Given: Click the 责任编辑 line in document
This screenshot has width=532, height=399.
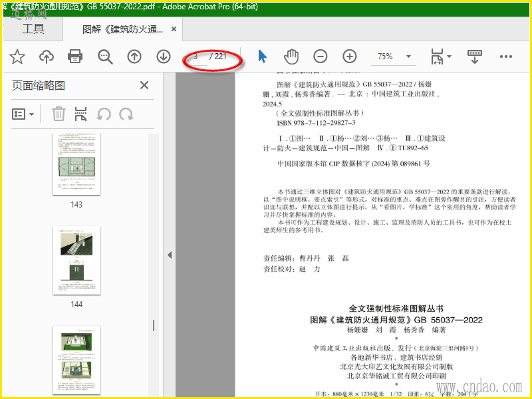Looking at the screenshot, I should 306,259.
